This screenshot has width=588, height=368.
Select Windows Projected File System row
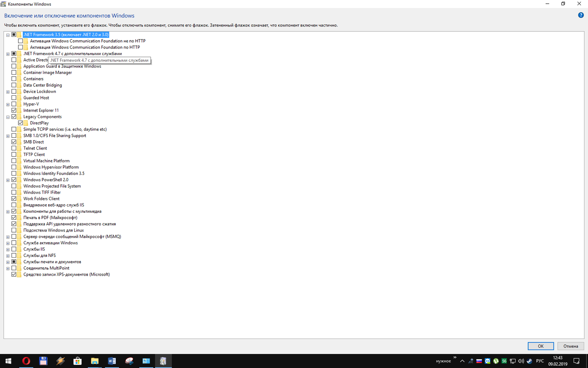click(x=52, y=186)
